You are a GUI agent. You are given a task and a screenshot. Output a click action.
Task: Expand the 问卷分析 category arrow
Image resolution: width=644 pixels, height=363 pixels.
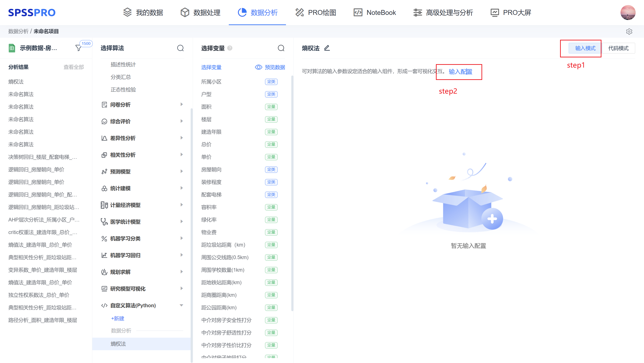(x=182, y=104)
